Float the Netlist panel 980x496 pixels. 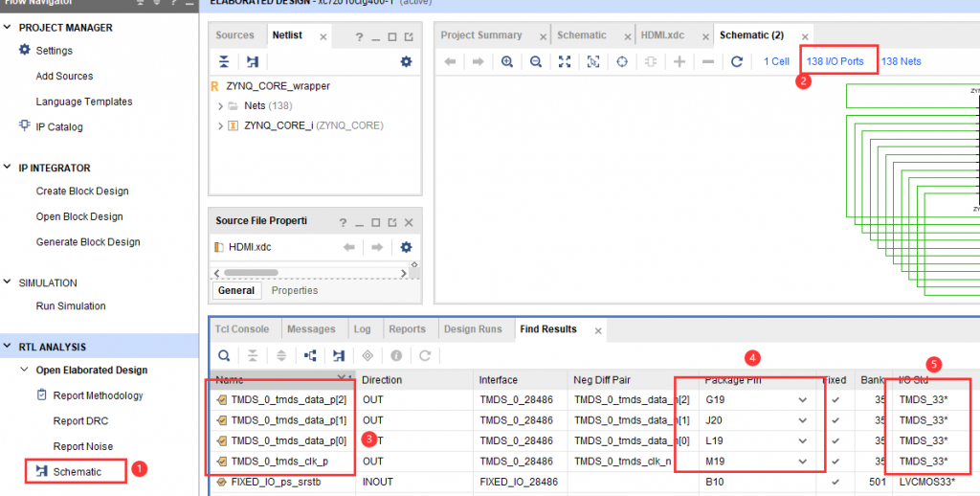408,37
